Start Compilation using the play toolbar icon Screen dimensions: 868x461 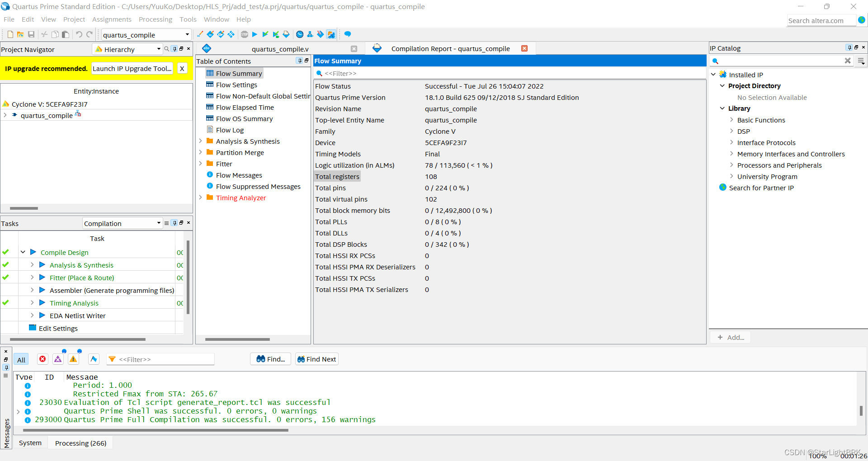[x=255, y=34]
